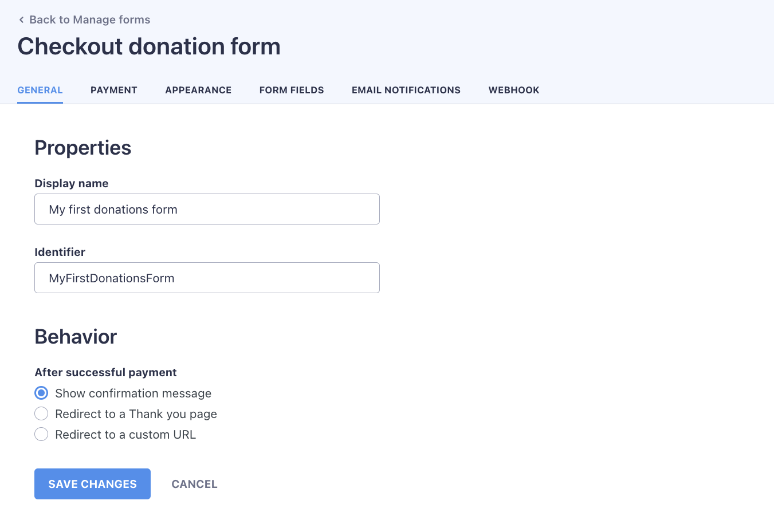
Task: Select the GENERAL tab
Action: click(40, 90)
